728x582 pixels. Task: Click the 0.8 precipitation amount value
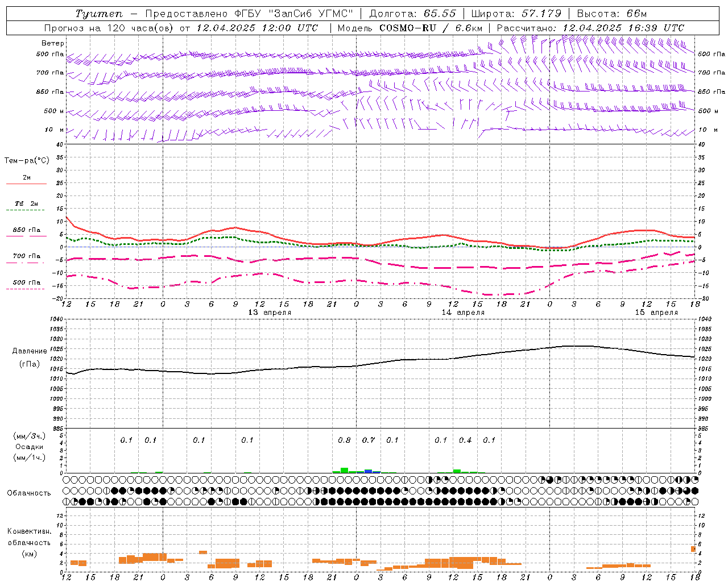click(344, 440)
